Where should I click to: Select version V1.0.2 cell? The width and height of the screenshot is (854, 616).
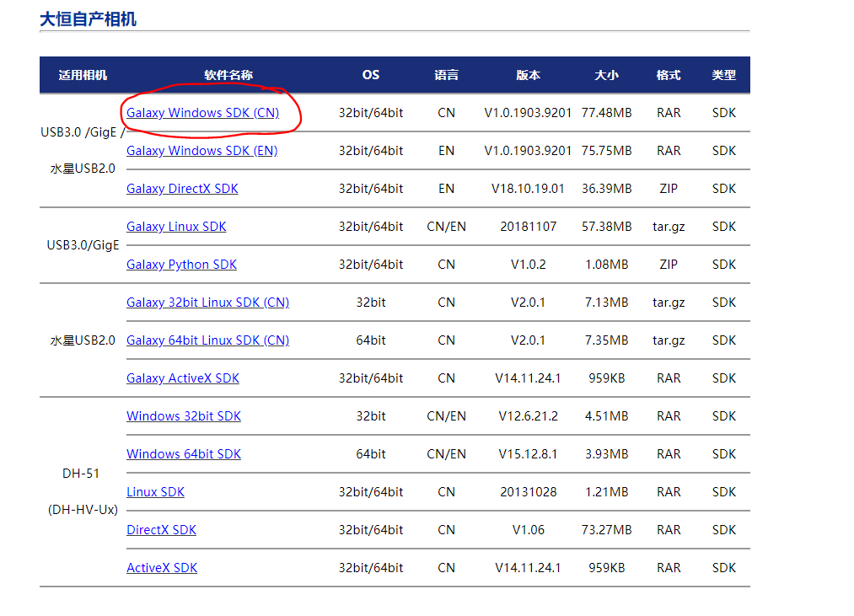click(529, 265)
